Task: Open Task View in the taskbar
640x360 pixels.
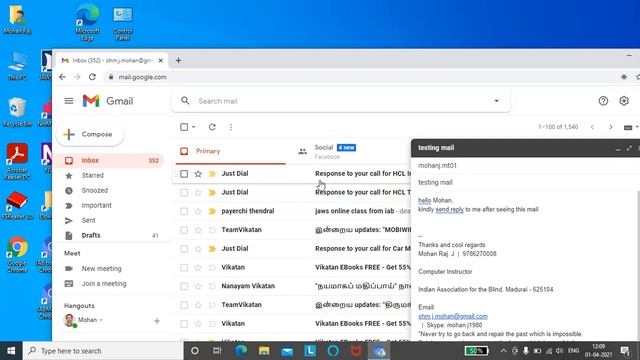Action: tap(217, 351)
